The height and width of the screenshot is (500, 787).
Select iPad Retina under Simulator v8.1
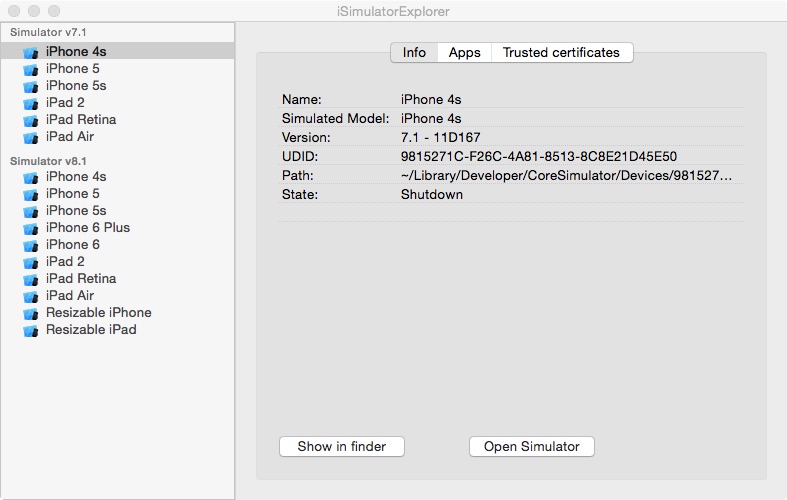(x=117, y=279)
